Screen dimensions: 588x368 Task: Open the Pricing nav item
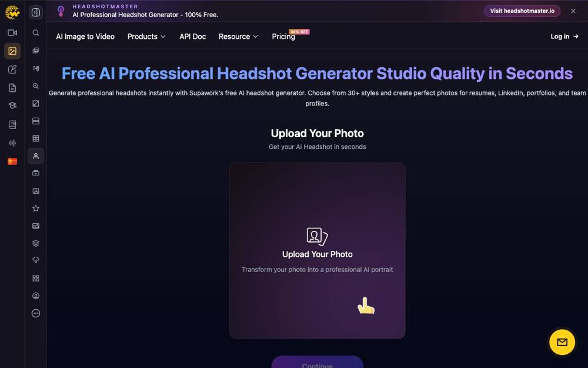tap(283, 37)
